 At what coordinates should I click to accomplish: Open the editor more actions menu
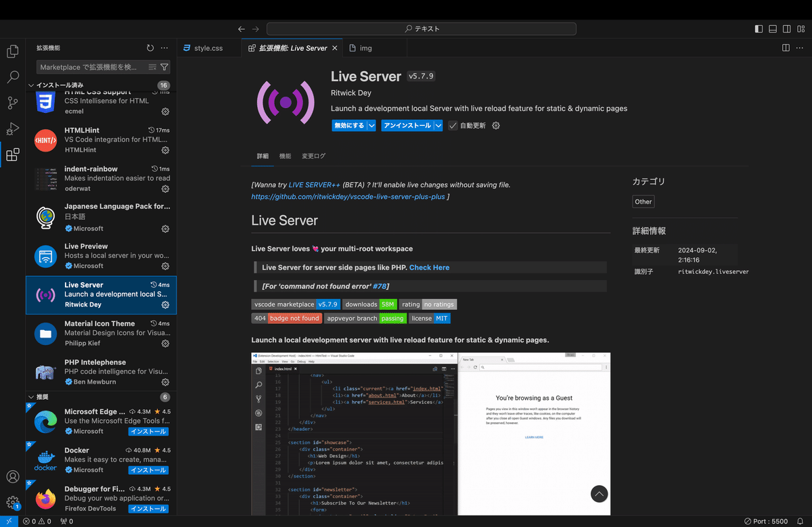pos(800,48)
